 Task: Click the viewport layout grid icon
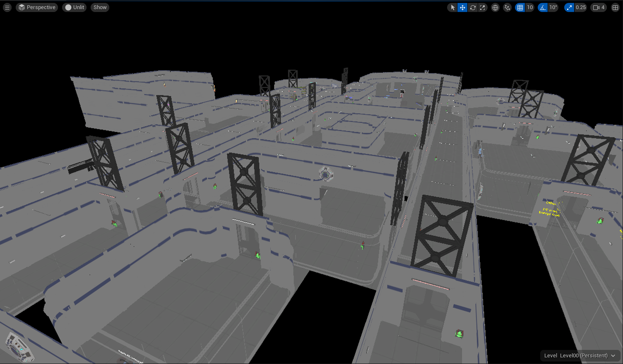click(x=615, y=7)
